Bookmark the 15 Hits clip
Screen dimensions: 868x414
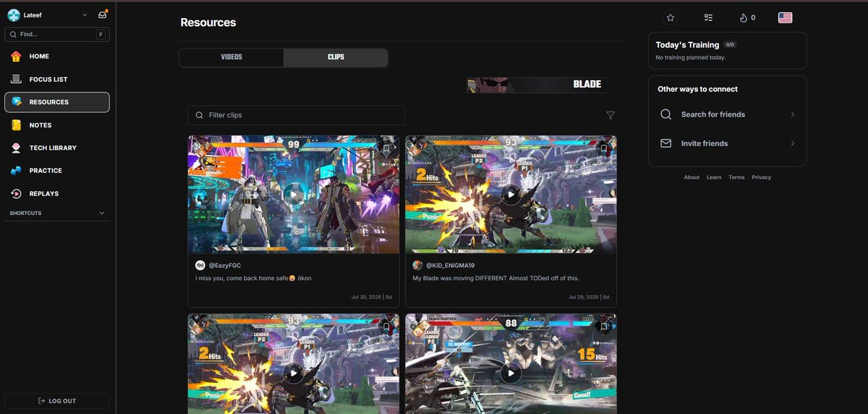point(604,326)
